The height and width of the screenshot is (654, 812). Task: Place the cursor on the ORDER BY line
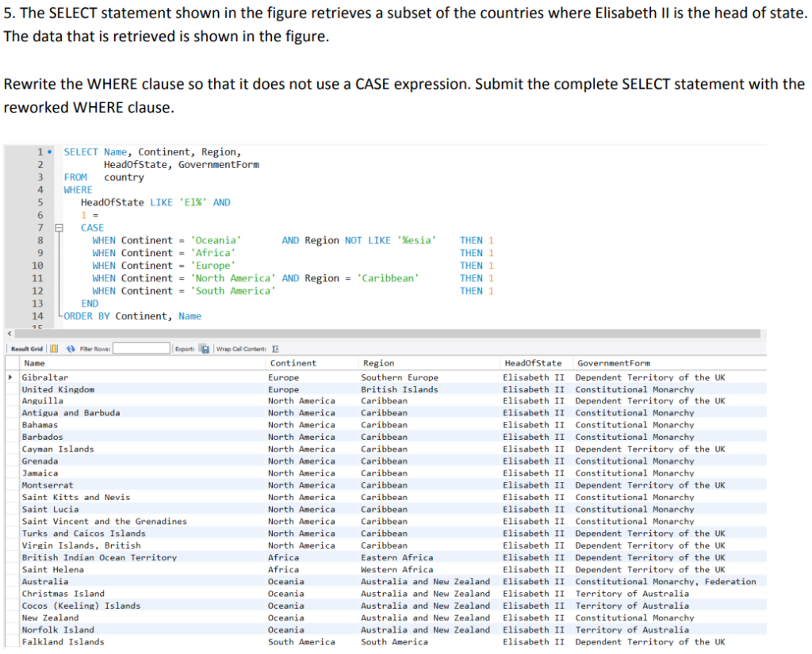135,316
